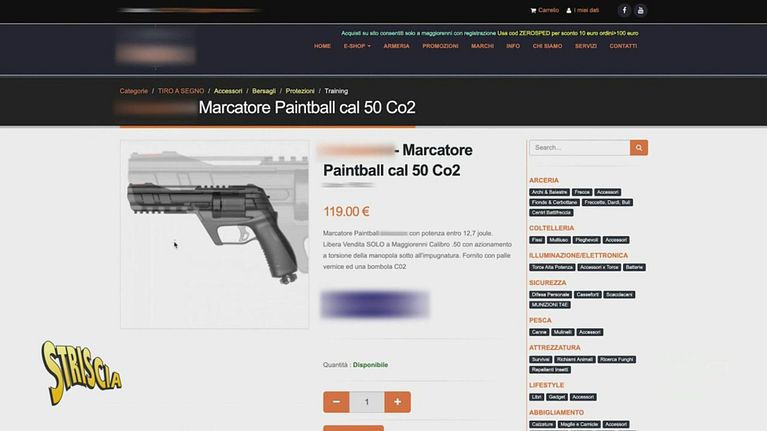This screenshot has height=431, width=767.
Task: Select the Archi & Balestre tag
Action: click(x=549, y=192)
